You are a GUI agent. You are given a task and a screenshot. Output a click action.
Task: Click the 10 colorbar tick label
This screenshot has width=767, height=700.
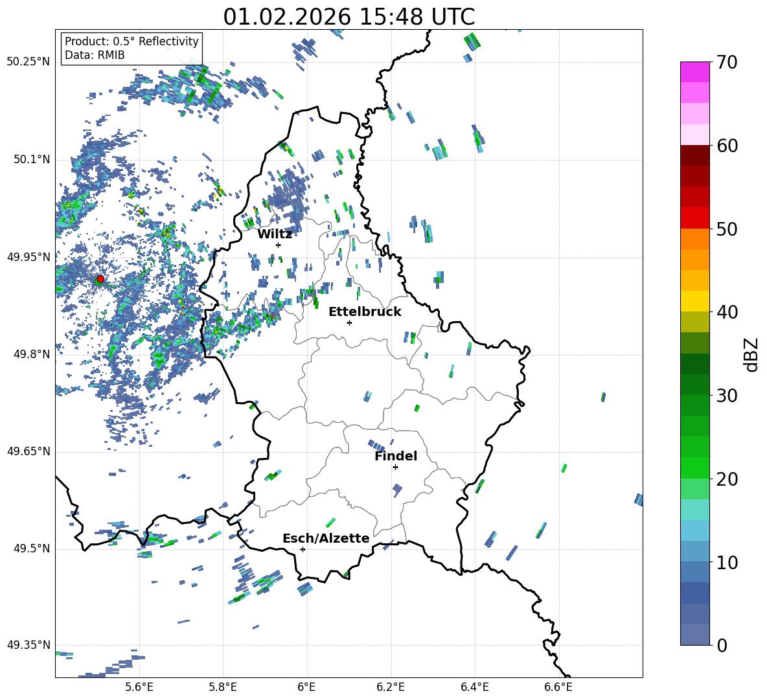(726, 562)
